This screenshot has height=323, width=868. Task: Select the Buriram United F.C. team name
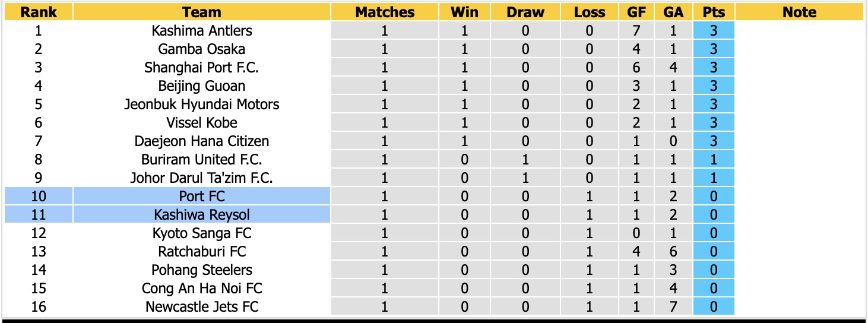(202, 160)
